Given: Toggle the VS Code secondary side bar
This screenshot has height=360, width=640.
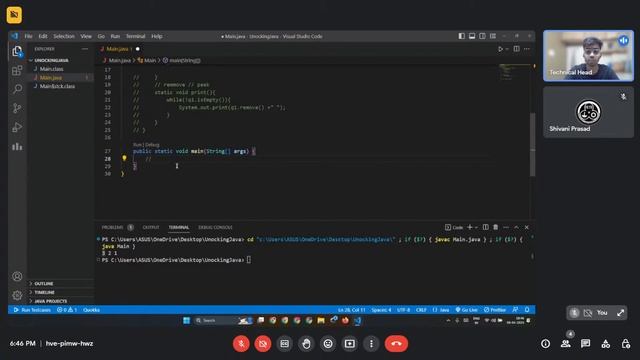Looking at the screenshot, I should pos(482,36).
